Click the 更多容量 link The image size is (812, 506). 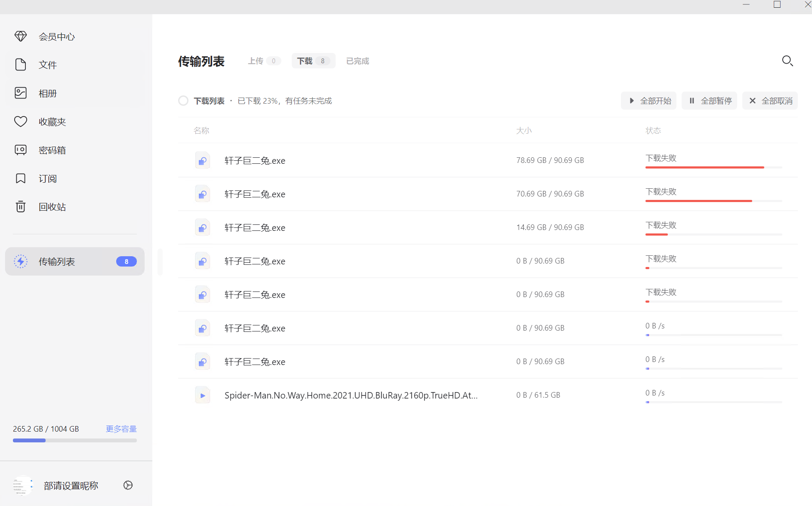pyautogui.click(x=121, y=429)
